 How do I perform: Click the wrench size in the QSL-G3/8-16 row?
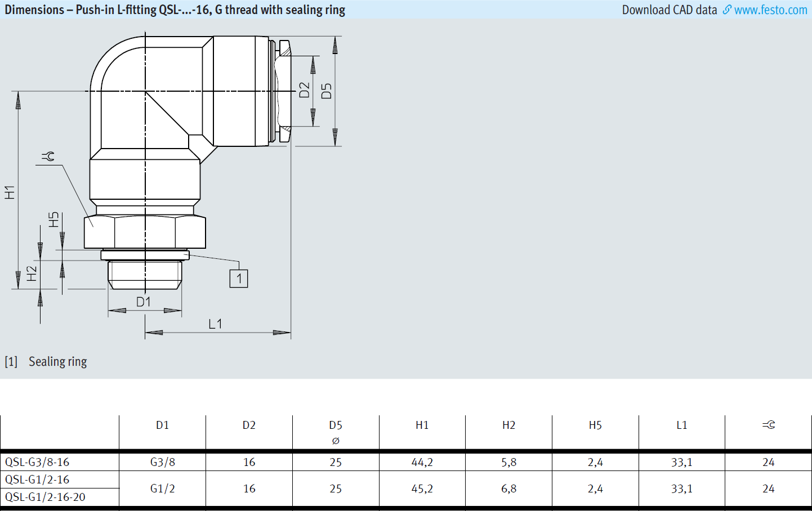point(768,462)
